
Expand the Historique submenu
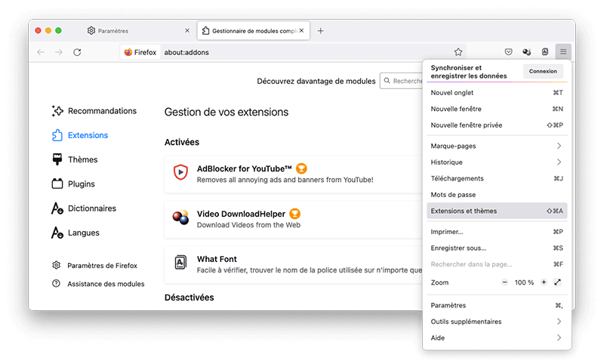559,162
